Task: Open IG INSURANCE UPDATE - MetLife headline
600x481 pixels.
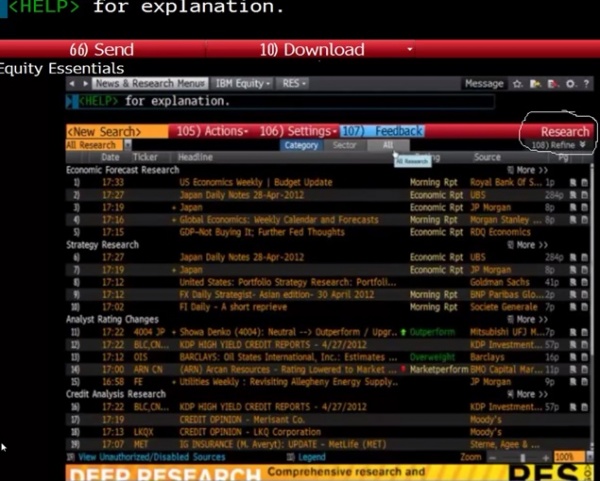Action: [282, 445]
